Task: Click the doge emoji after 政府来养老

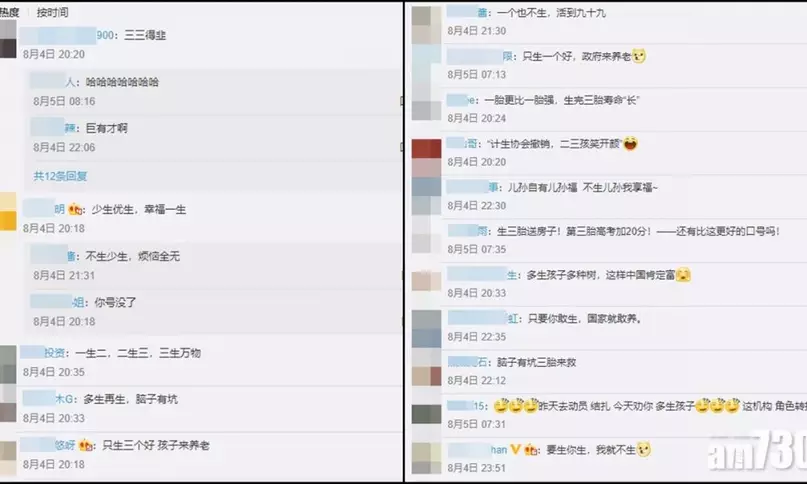Action: point(639,56)
